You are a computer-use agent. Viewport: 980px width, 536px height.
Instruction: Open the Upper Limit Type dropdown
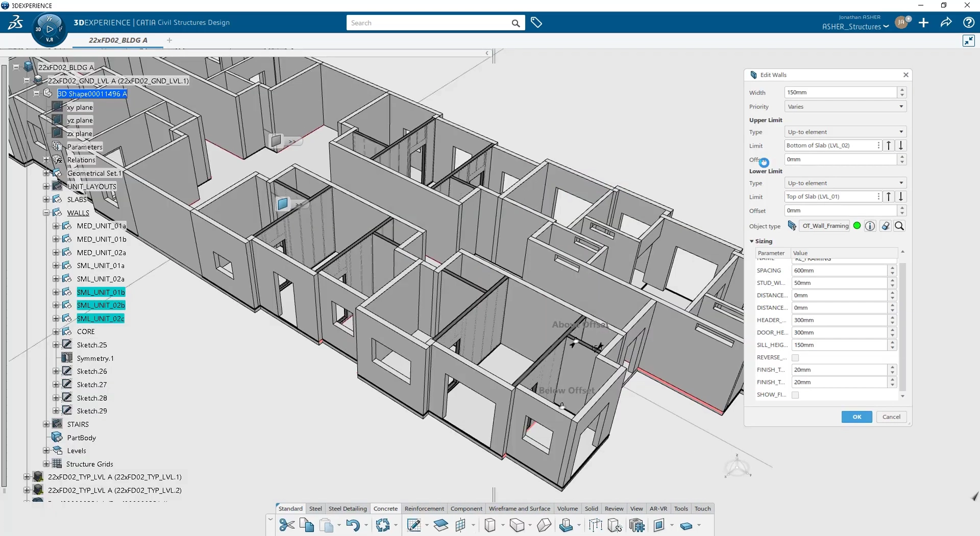845,132
